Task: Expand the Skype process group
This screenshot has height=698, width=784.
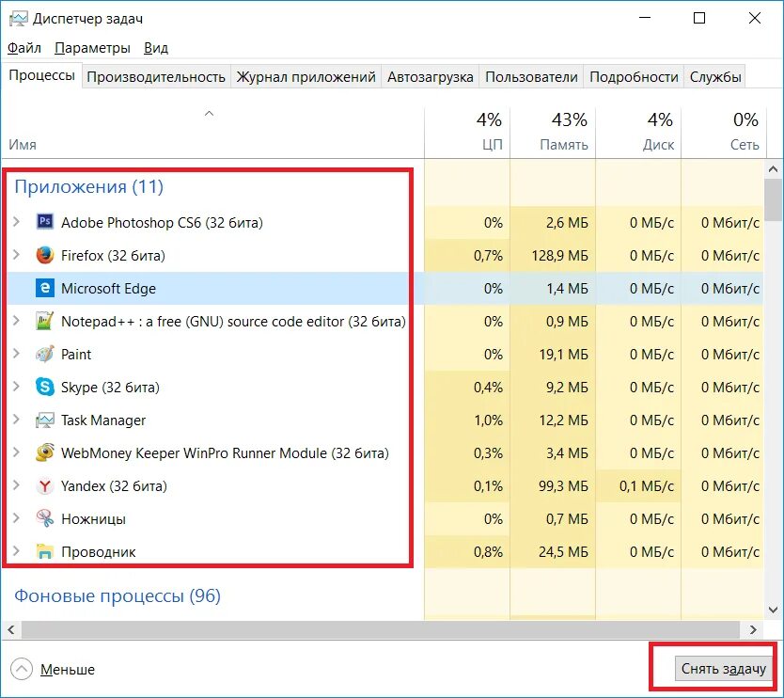Action: coord(17,387)
